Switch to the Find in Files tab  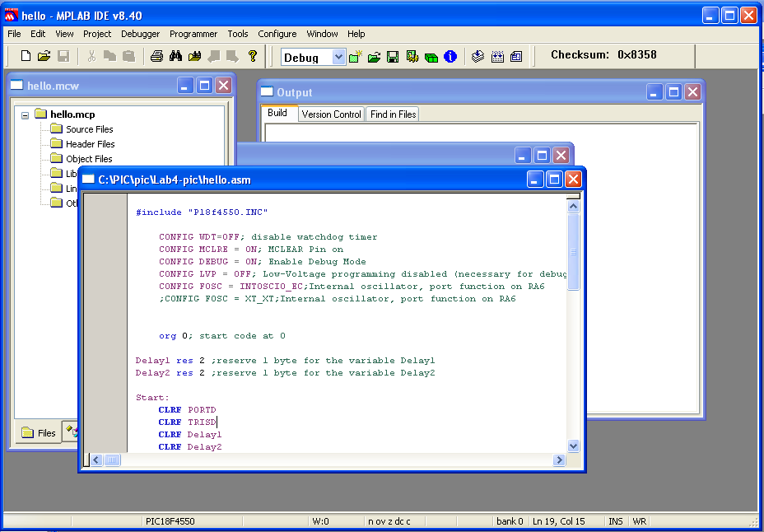click(x=393, y=114)
